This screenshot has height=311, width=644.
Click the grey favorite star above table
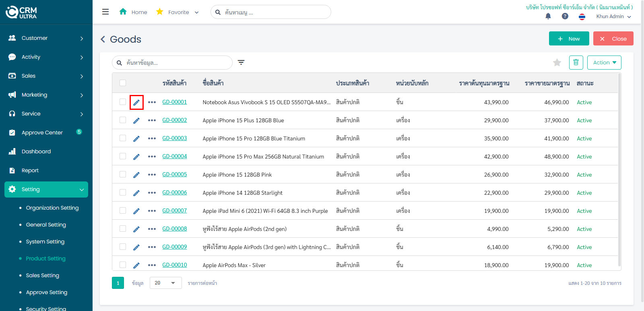point(557,62)
